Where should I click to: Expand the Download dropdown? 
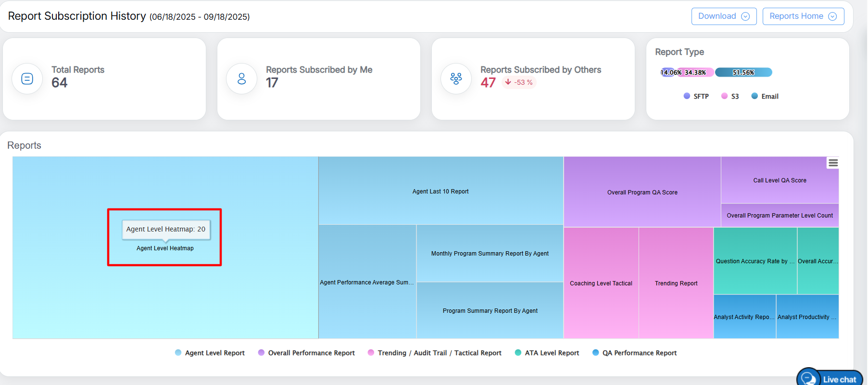[x=724, y=16]
